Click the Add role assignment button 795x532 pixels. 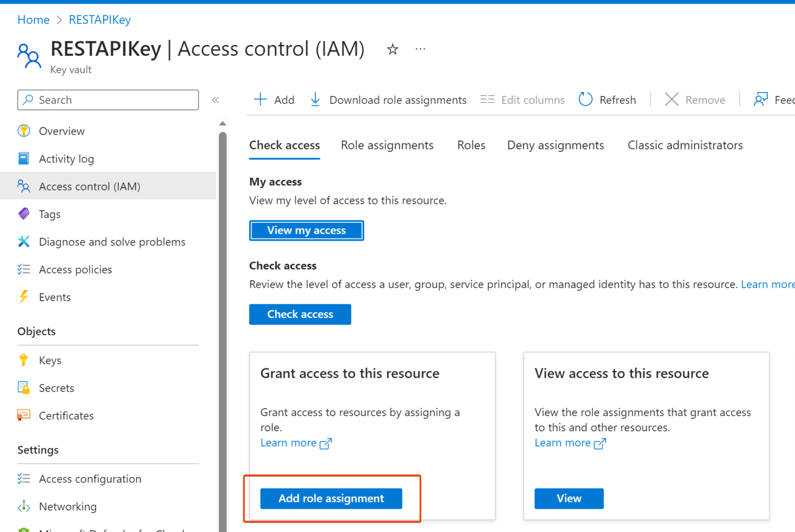[x=331, y=498]
